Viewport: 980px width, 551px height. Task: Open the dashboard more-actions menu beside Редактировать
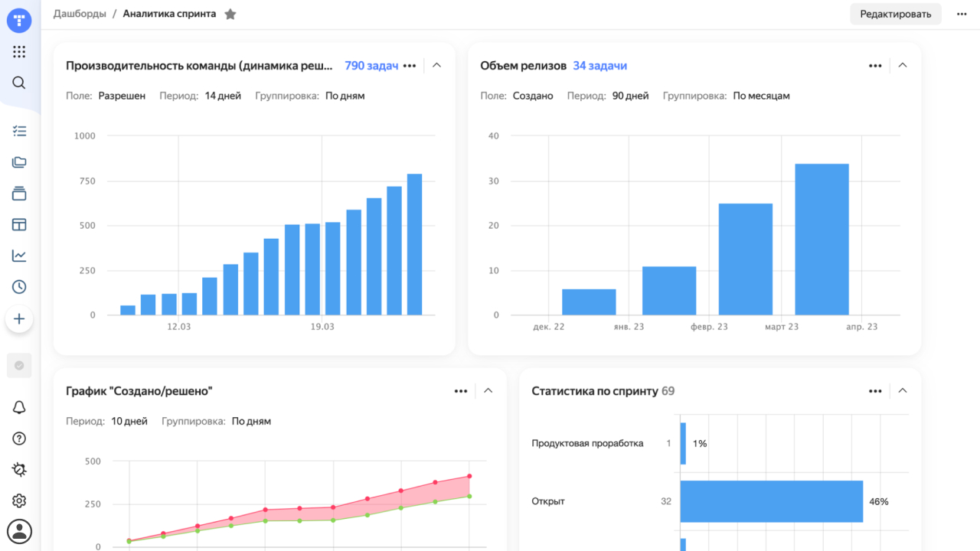click(962, 14)
